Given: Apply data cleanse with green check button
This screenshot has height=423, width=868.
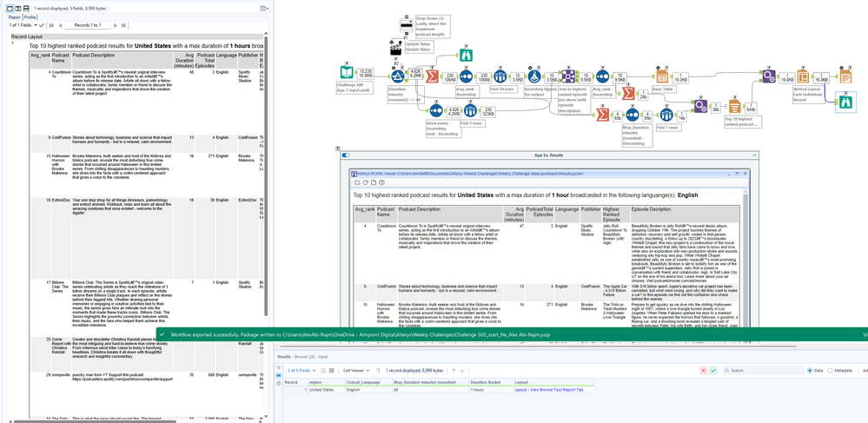Looking at the screenshot, I should 713,370.
